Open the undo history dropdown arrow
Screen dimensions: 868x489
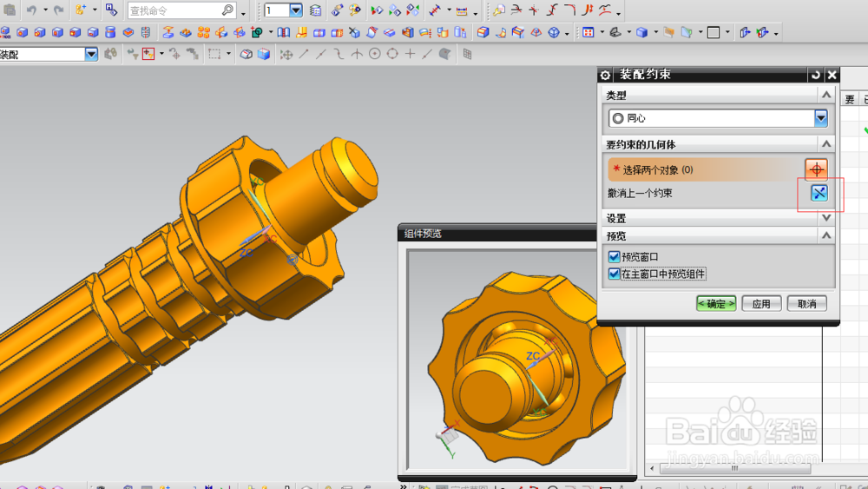[45, 10]
